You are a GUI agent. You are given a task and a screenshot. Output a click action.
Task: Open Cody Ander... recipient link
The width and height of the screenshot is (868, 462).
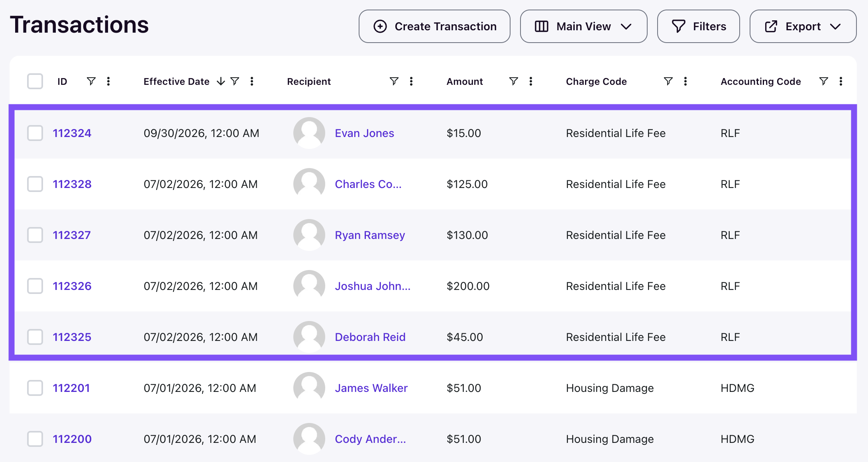point(370,439)
